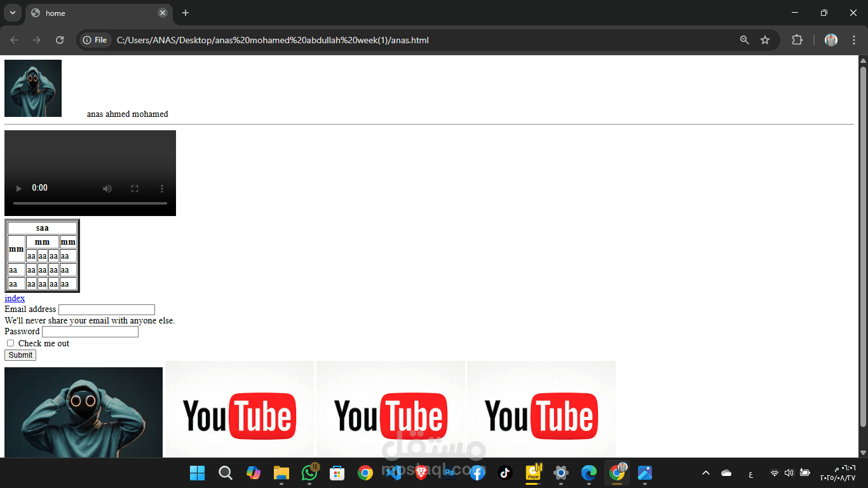Viewport: 868px width, 488px height.
Task: Click the "saa" table header
Action: tap(43, 228)
